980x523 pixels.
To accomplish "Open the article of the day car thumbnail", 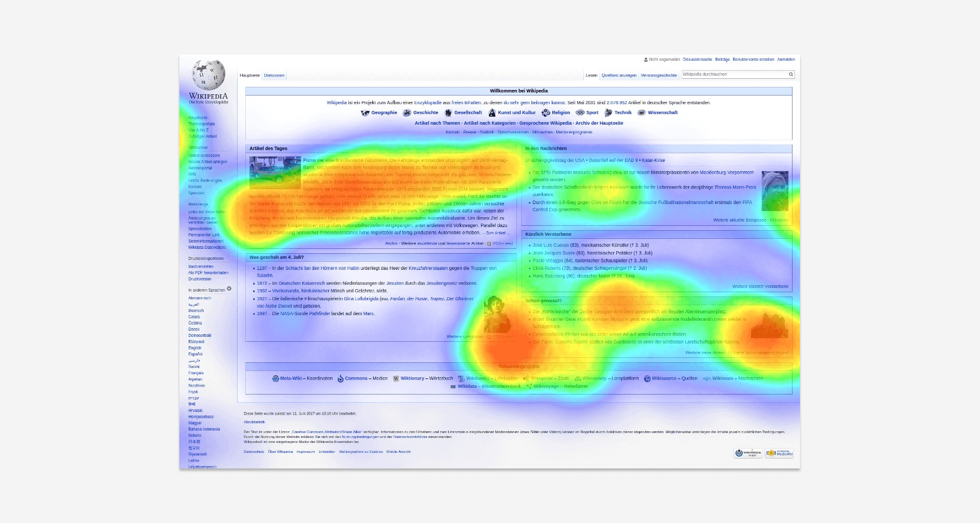I will 275,172.
